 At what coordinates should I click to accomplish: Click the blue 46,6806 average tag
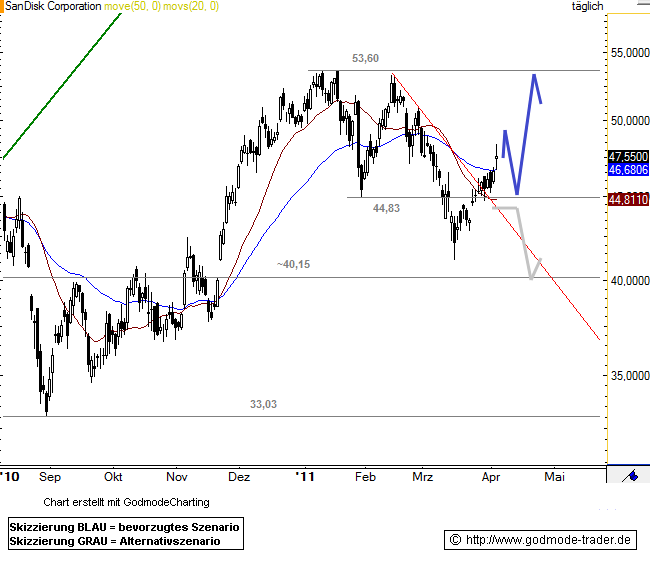(628, 170)
